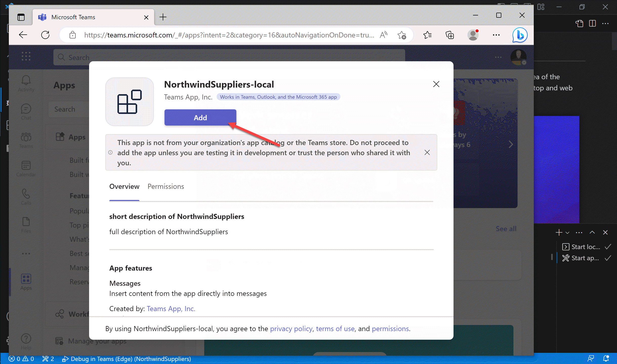The height and width of the screenshot is (364, 617).
Task: Open the Collections icon in Edge
Action: (450, 35)
